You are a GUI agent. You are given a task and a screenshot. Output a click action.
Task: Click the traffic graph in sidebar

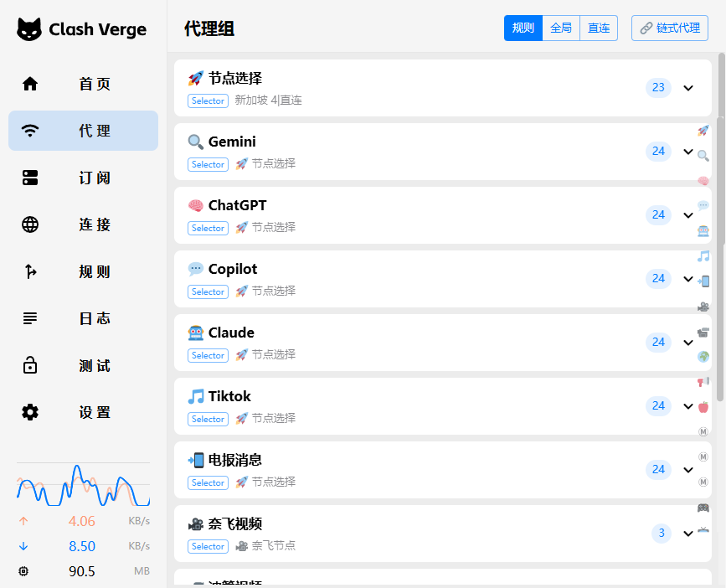point(84,485)
